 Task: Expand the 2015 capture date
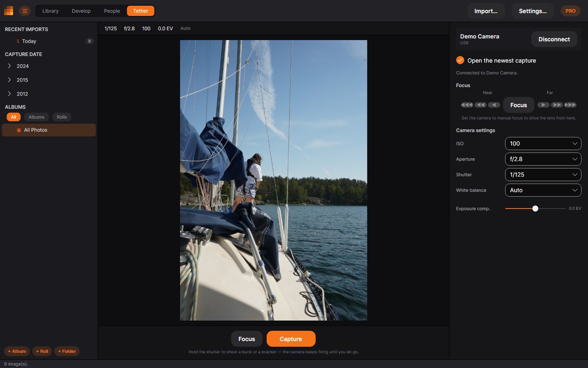tap(9, 80)
